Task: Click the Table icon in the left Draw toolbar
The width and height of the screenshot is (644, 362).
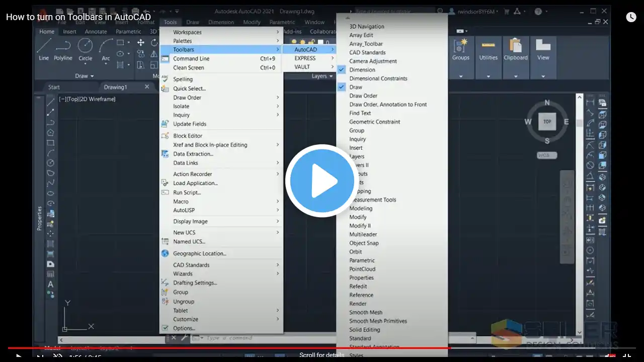Action: pos(50,274)
